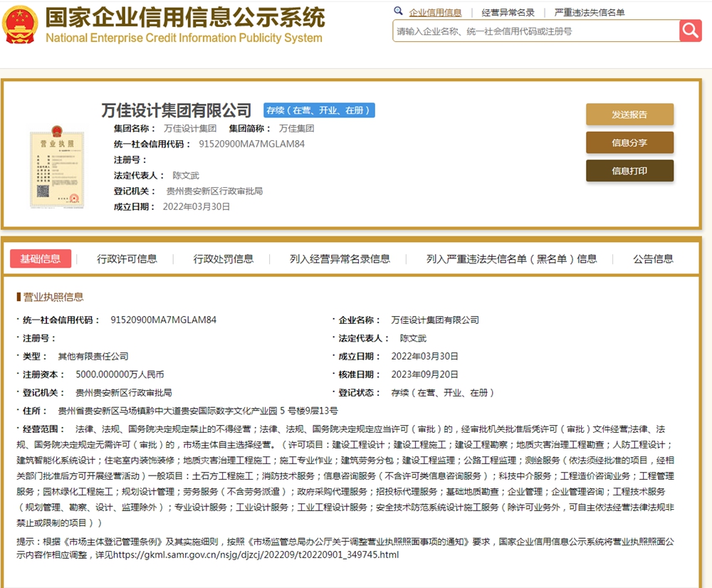712x588 pixels.
Task: Click the status badge 存续（在营、开业、在册）
Action: [x=319, y=110]
